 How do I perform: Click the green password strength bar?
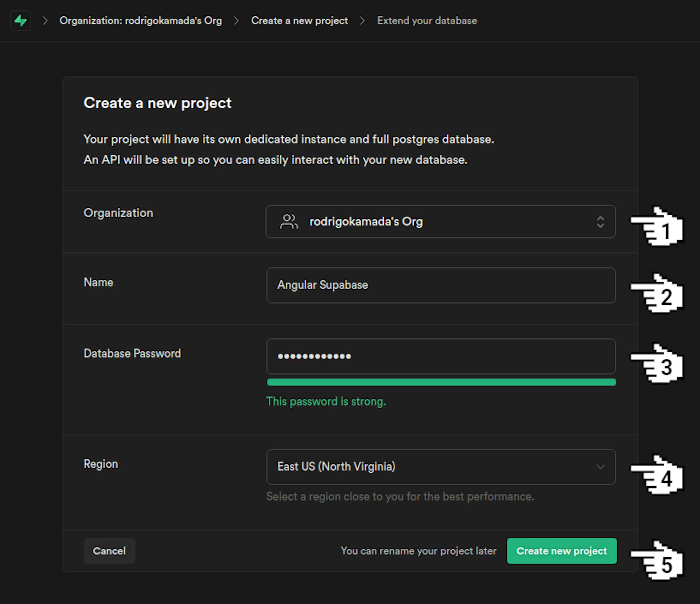[441, 382]
